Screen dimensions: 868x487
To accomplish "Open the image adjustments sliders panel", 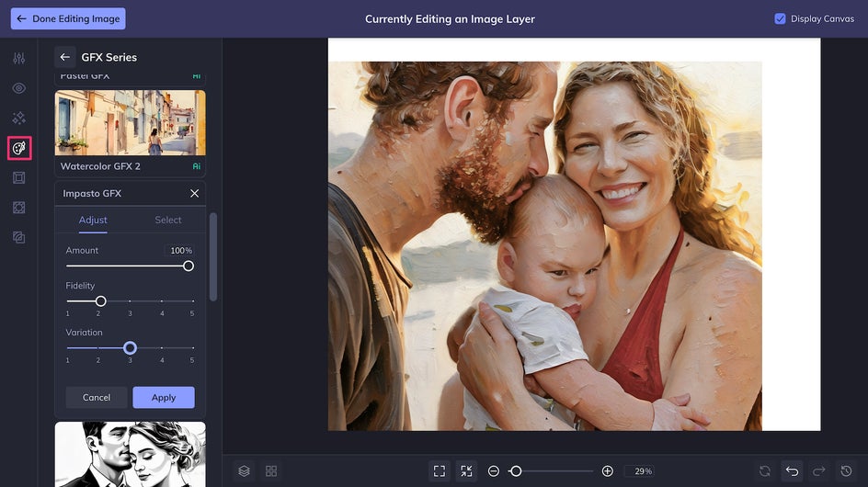I will tap(18, 58).
